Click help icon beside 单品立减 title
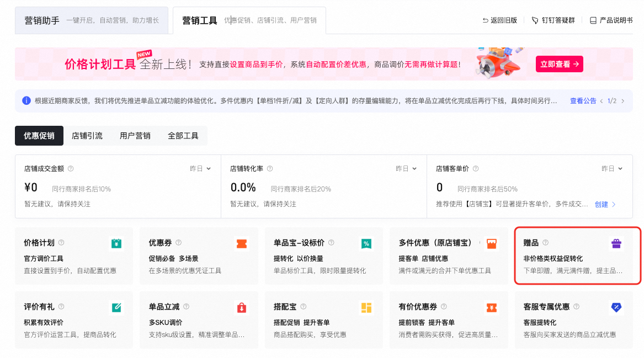Image resolution: width=644 pixels, height=358 pixels. [x=187, y=306]
